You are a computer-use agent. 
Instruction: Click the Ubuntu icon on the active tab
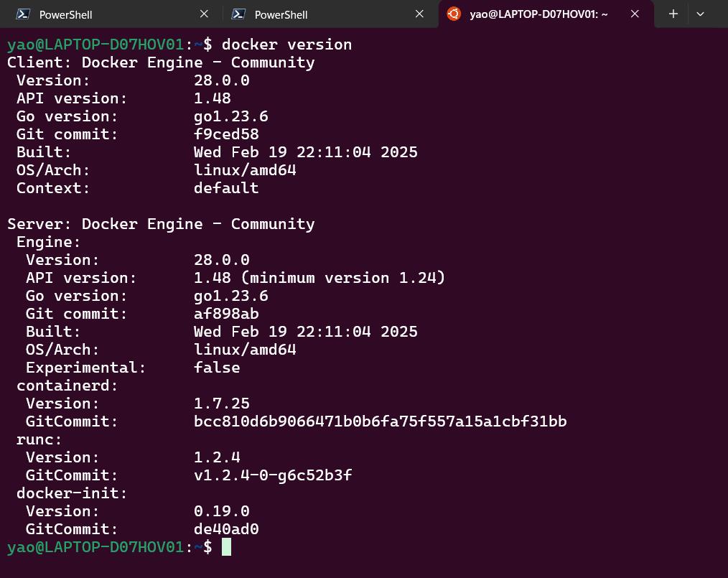point(454,14)
